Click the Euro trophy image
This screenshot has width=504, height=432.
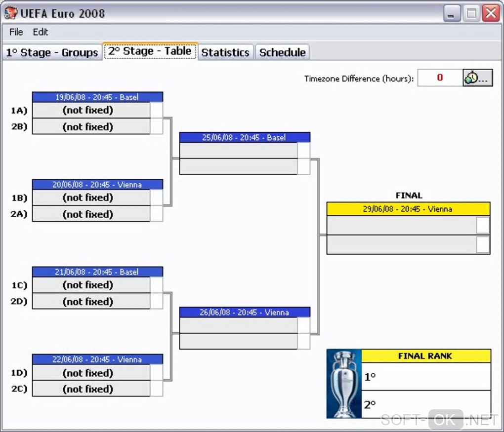tap(344, 384)
